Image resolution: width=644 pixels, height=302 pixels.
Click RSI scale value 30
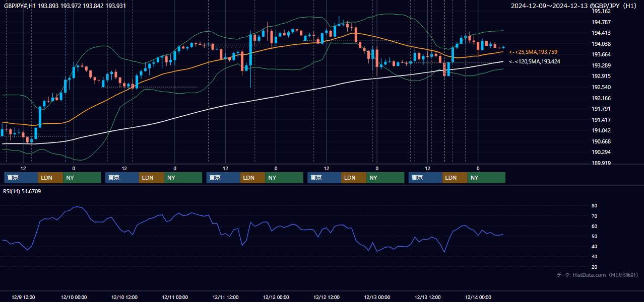595,257
